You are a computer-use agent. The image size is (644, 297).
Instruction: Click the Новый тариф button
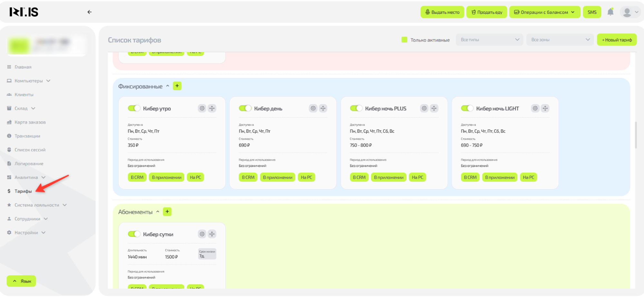(617, 40)
